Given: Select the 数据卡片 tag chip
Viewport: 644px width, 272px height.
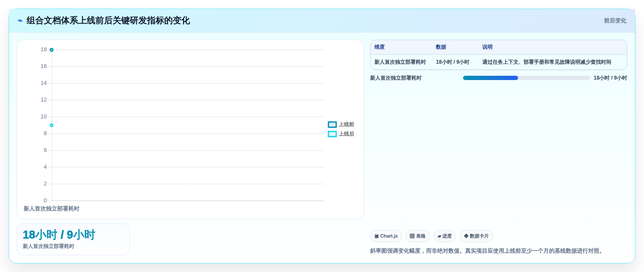Looking at the screenshot, I should tap(476, 236).
